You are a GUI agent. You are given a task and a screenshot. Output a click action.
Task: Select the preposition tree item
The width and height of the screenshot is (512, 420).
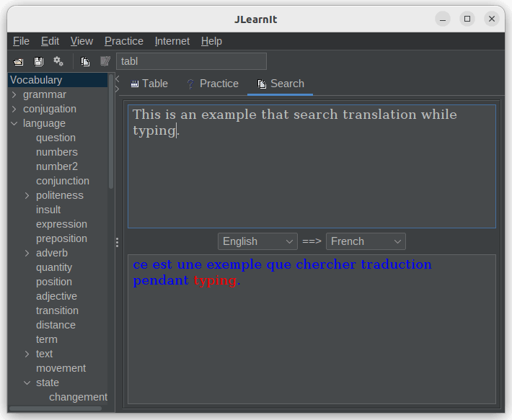pyautogui.click(x=62, y=238)
